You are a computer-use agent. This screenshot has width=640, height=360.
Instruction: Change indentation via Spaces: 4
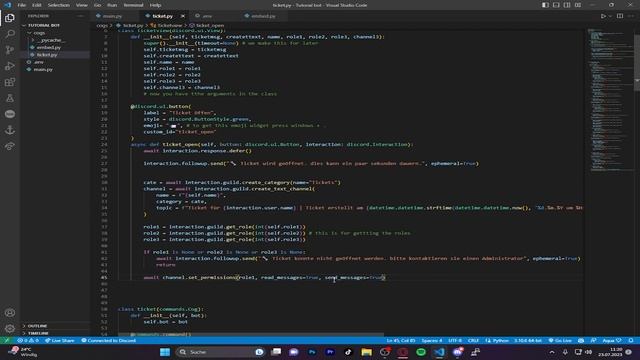tap(432, 340)
